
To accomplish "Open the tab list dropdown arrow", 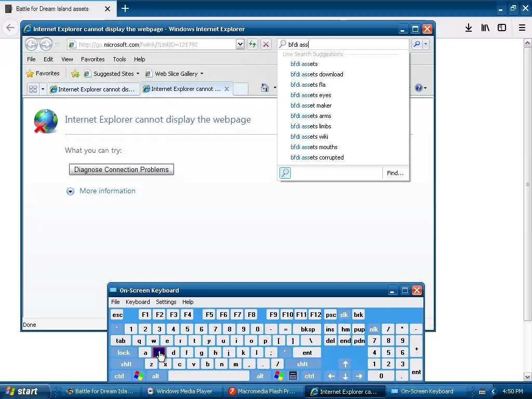I will tap(43, 89).
